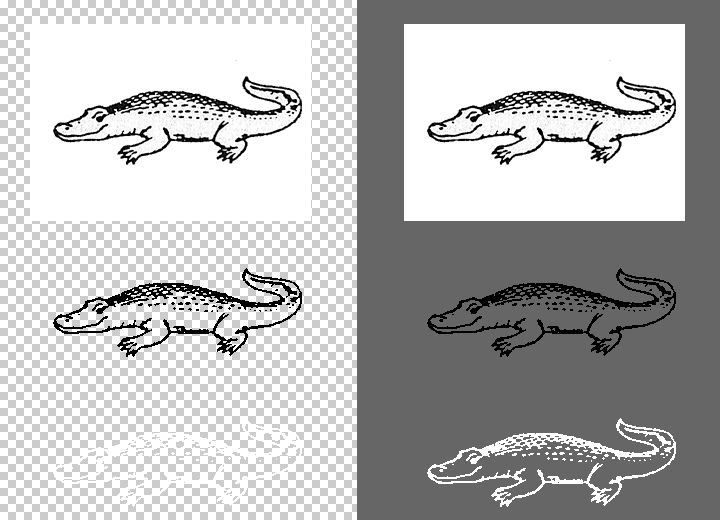Click the eye of the alligator in the gray-panel white box
This screenshot has height=520, width=720.
point(469,116)
